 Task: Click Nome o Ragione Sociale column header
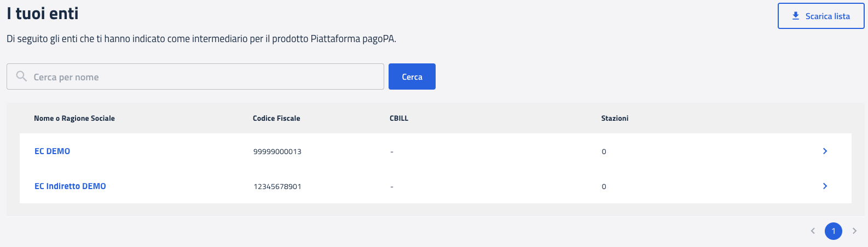[x=74, y=119]
